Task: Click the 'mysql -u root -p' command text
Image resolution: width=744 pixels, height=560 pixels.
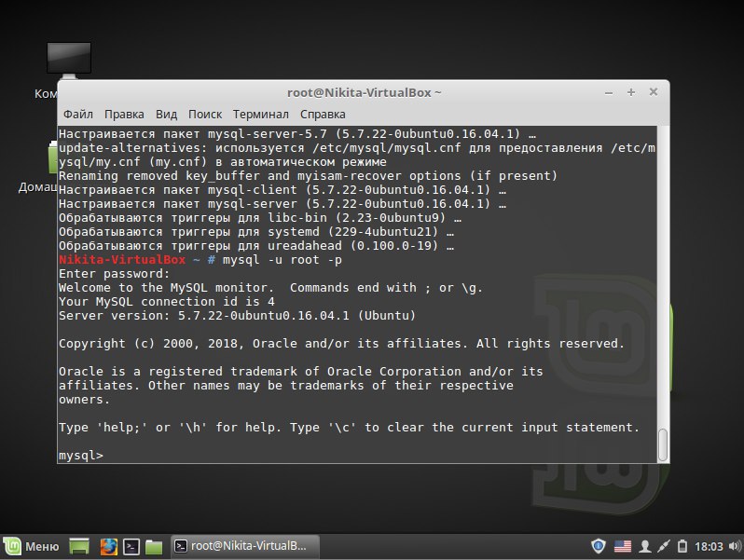Action: (x=282, y=260)
